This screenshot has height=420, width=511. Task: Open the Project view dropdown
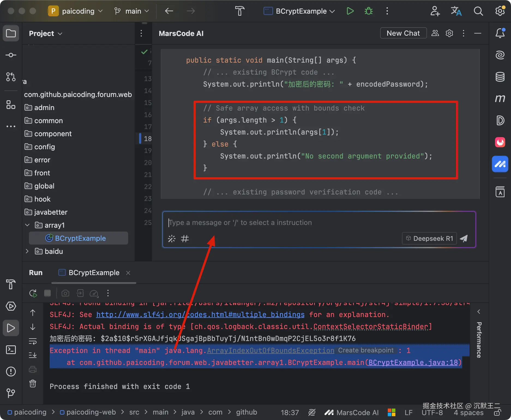coord(46,34)
